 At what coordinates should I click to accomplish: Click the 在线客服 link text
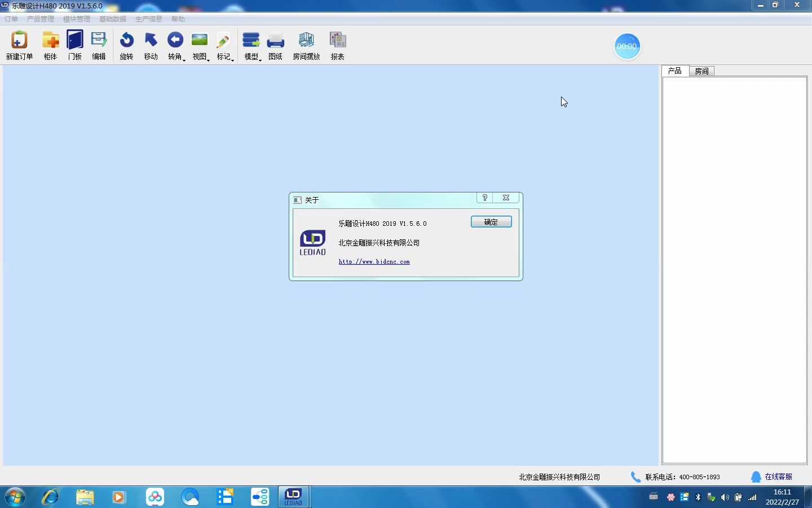click(778, 477)
